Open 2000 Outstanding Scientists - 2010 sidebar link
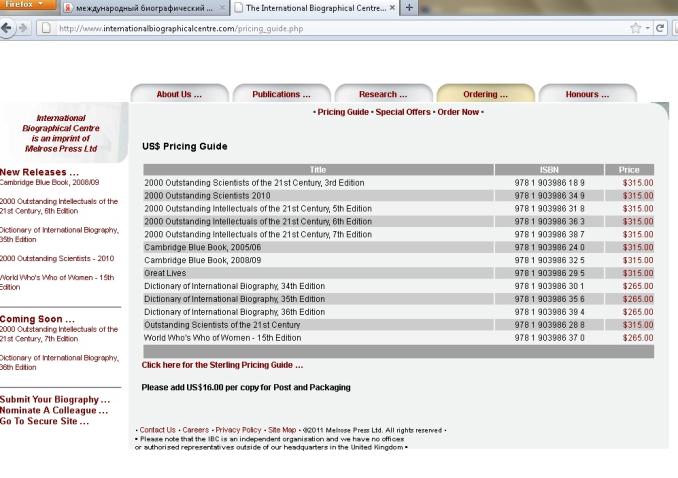Image resolution: width=678 pixels, height=478 pixels. [57, 258]
